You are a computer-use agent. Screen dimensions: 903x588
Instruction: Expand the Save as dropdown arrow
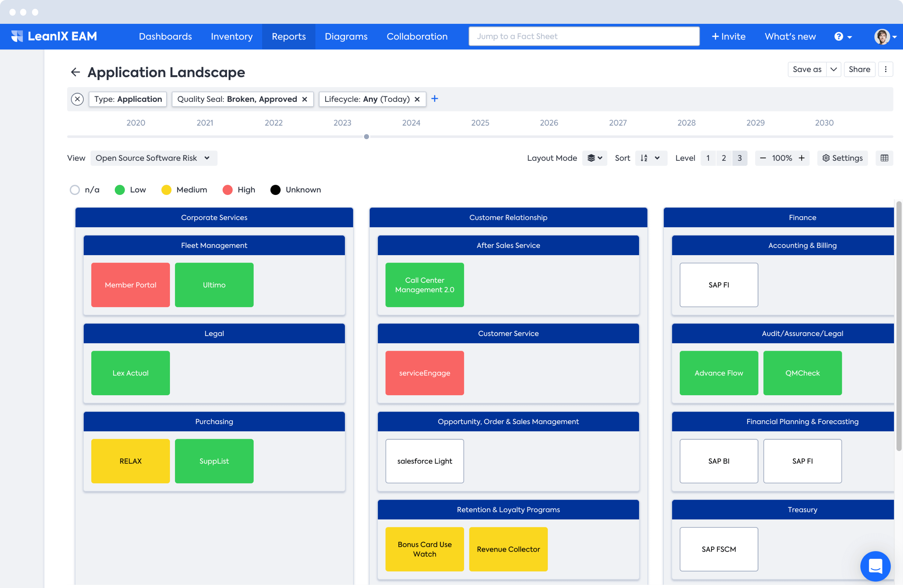(834, 69)
